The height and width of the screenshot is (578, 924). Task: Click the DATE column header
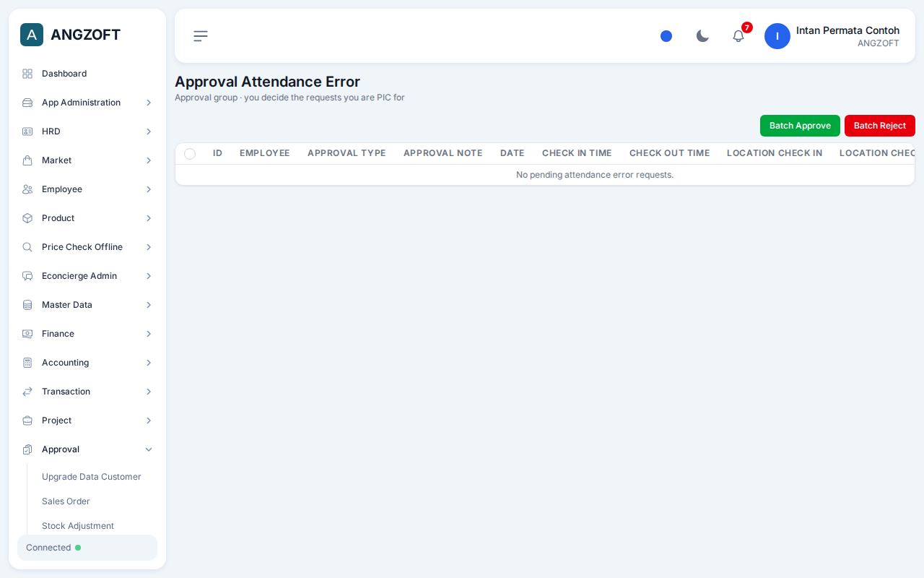click(513, 153)
